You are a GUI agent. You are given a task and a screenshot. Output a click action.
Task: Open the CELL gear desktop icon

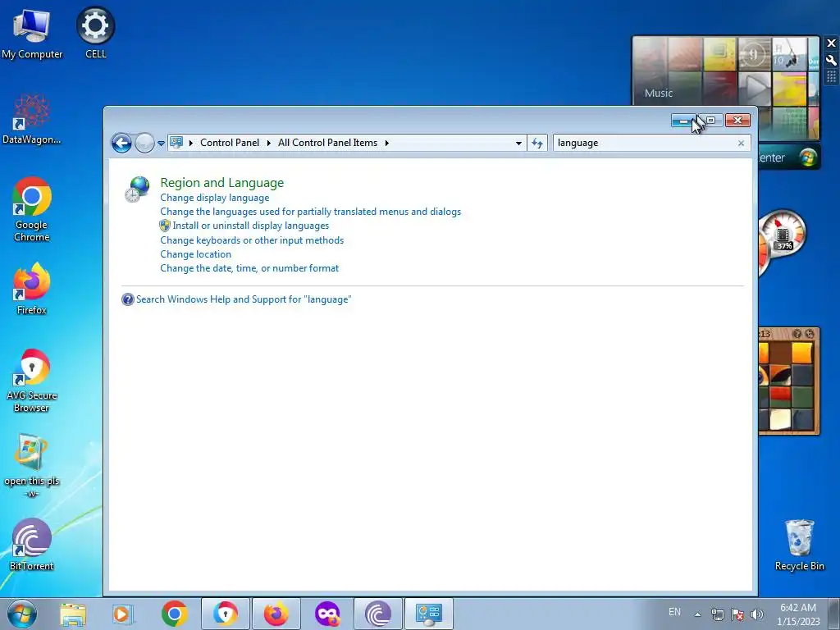click(x=95, y=33)
